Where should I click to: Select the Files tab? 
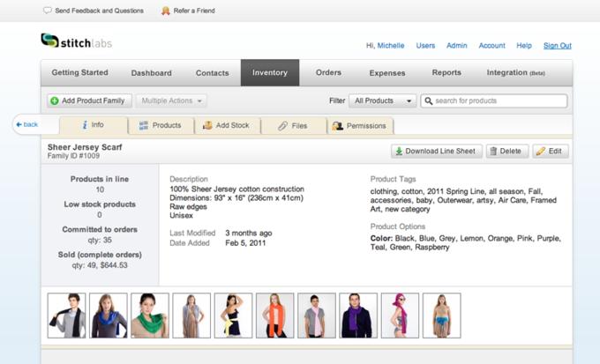tap(292, 126)
